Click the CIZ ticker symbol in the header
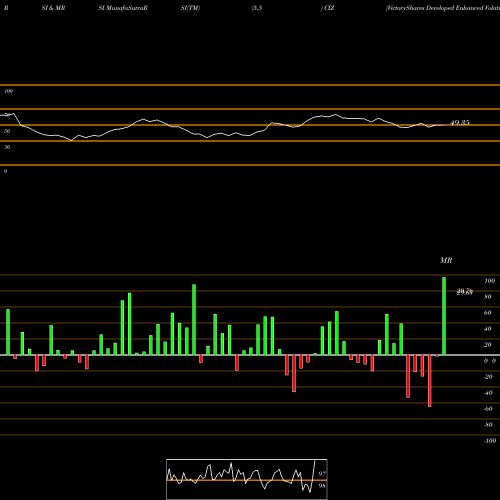This screenshot has height=500, width=500. 329,8
